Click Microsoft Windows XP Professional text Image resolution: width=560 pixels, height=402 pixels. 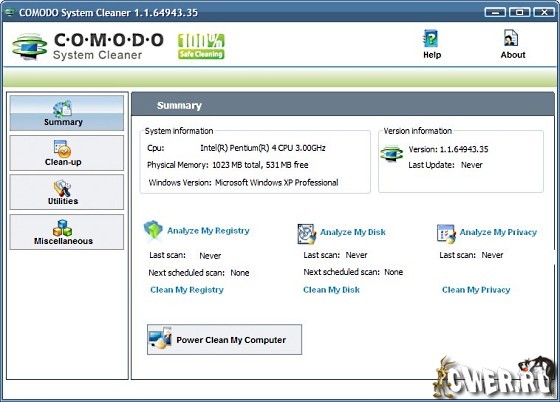point(276,182)
